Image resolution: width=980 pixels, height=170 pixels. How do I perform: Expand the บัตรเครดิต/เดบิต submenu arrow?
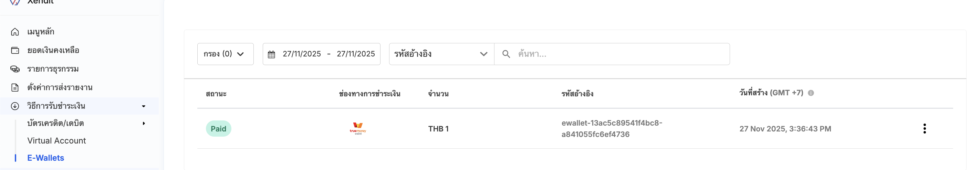(x=144, y=123)
